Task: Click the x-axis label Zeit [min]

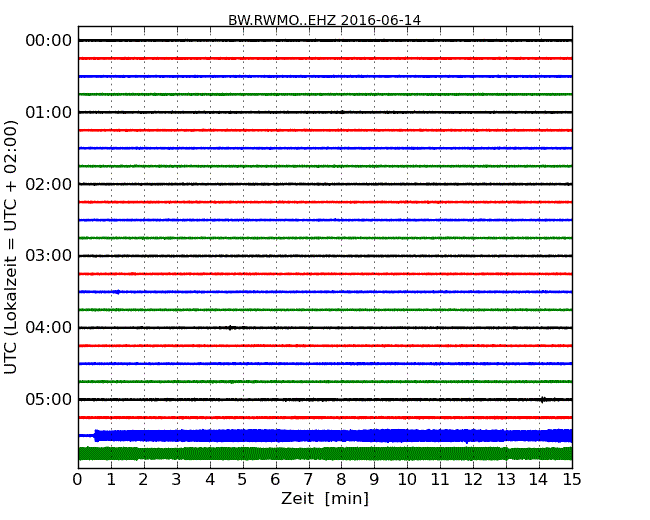Action: pos(325,498)
